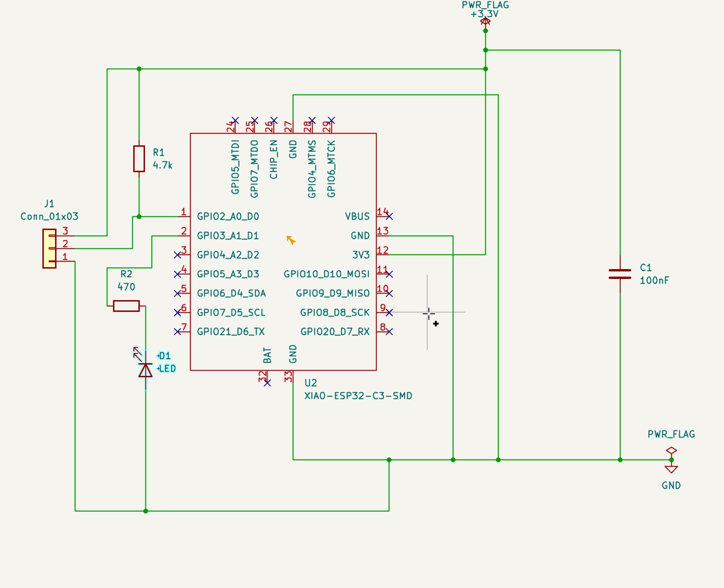Select the R1 4.7k resistor symbol
Image resolution: width=724 pixels, height=588 pixels.
[x=139, y=159]
